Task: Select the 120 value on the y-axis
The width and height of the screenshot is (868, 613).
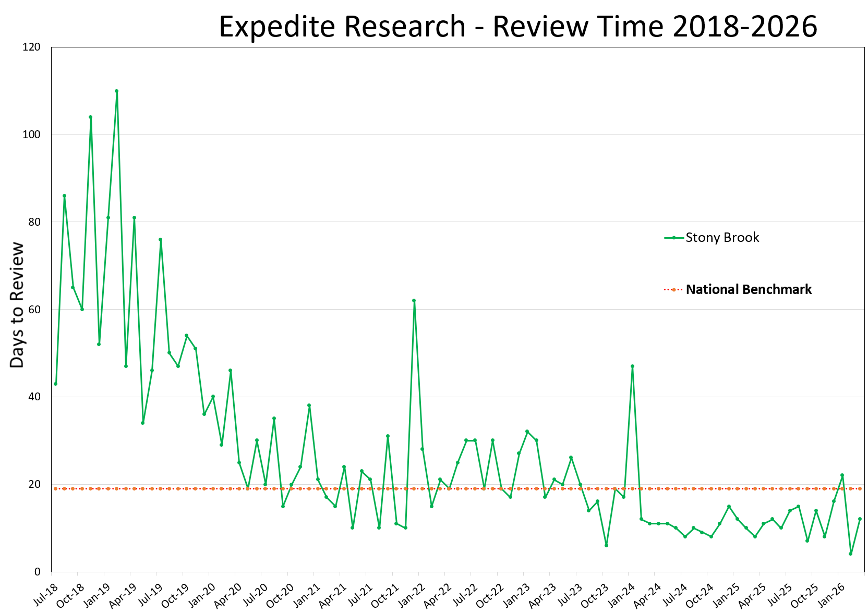Action: click(x=32, y=47)
